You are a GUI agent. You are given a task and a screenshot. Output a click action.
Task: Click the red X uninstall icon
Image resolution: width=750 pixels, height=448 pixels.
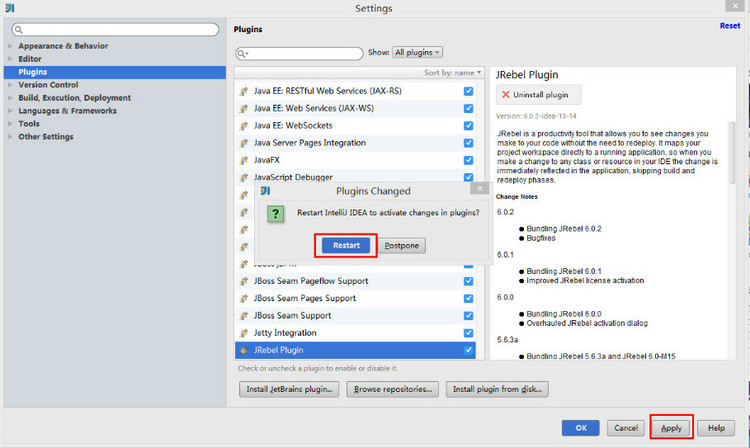point(506,95)
